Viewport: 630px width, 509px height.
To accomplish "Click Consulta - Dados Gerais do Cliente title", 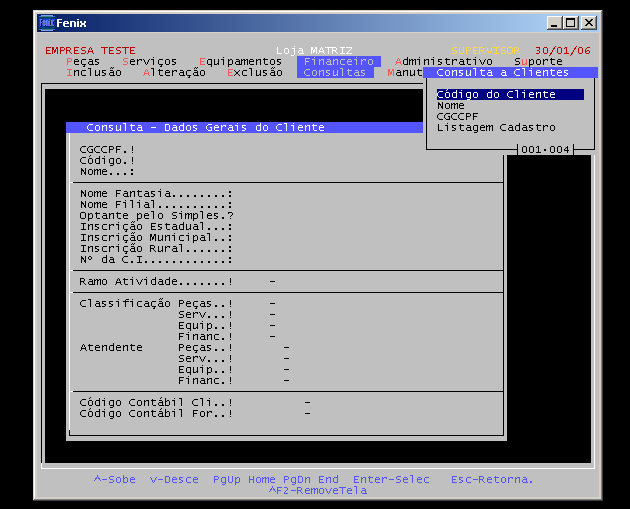I will [205, 127].
